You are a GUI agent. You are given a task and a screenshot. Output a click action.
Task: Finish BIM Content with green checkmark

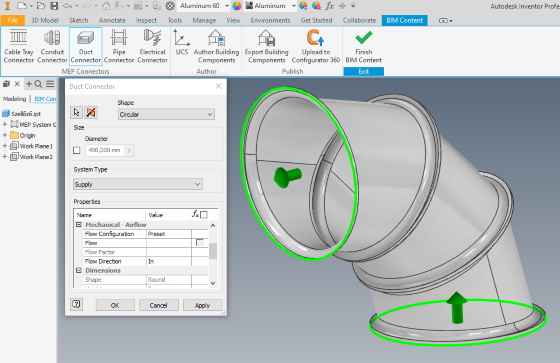point(364,46)
